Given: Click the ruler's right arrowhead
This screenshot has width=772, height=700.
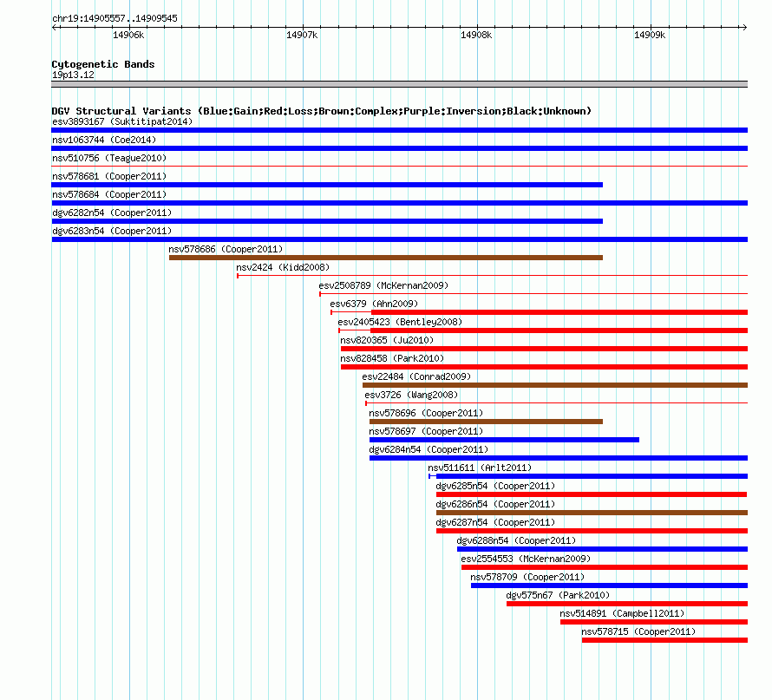Looking at the screenshot, I should click(x=744, y=27).
